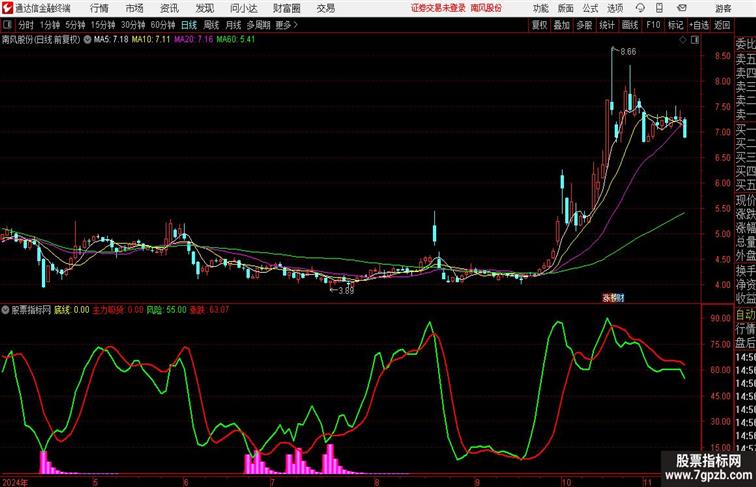756x487 pixels.
Task: Click the 统计 statistics button
Action: tap(607, 25)
